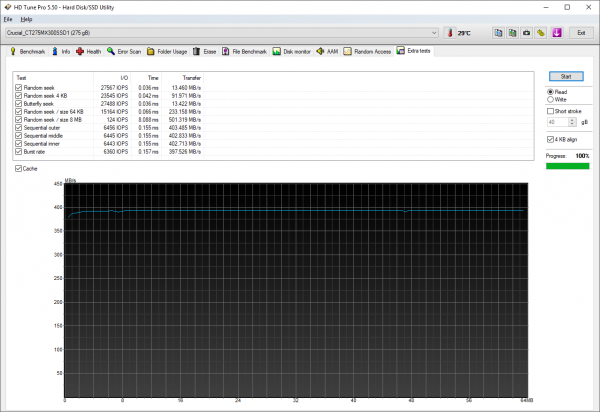
Task: Click the short stroke size stepper arrows
Action: 572,122
